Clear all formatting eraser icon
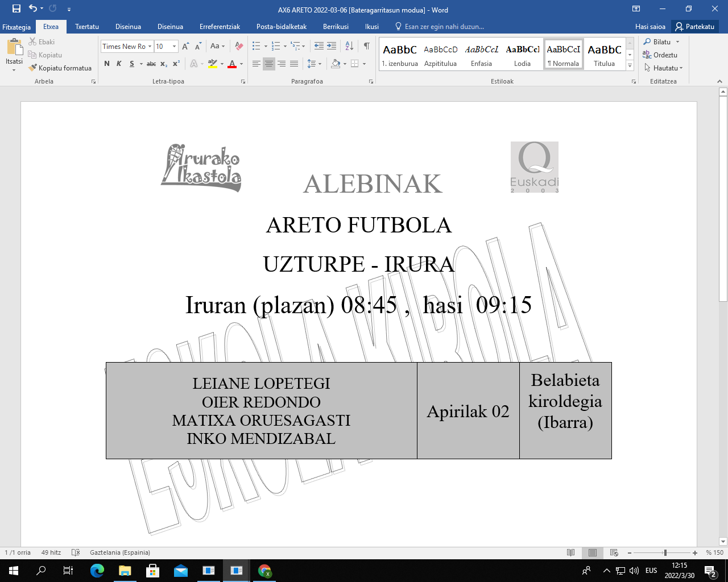Image resolution: width=728 pixels, height=582 pixels. coord(239,46)
